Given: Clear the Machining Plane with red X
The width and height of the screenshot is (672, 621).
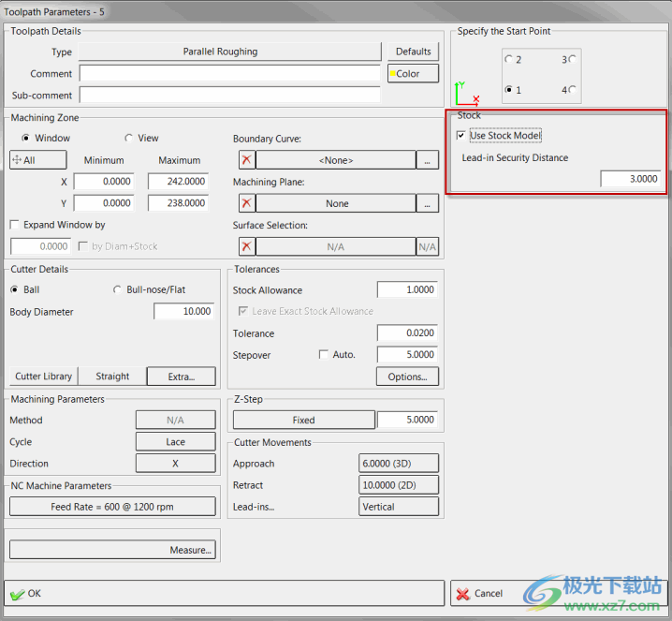Looking at the screenshot, I should (x=247, y=203).
